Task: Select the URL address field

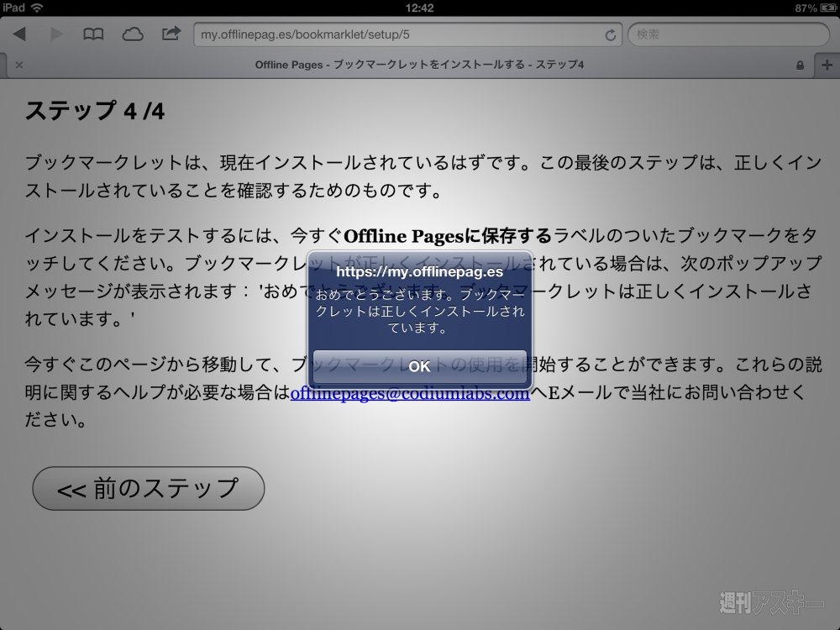Action: (x=407, y=34)
